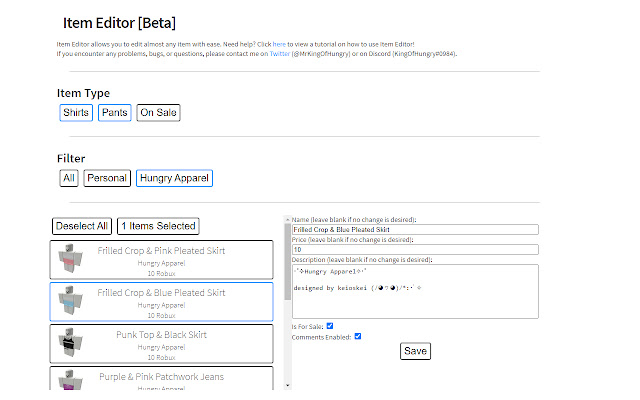Click the Blue Pleated Skirt avatar thumbnail

point(70,300)
